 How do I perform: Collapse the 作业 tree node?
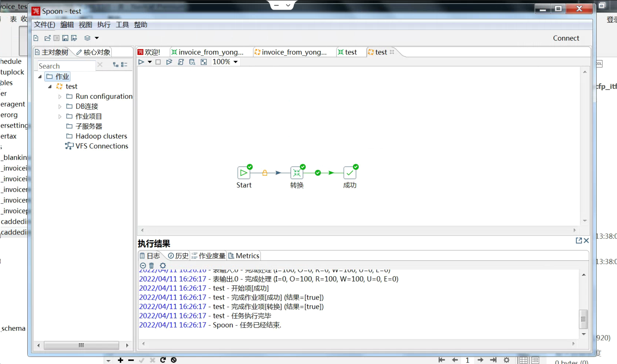(x=40, y=77)
